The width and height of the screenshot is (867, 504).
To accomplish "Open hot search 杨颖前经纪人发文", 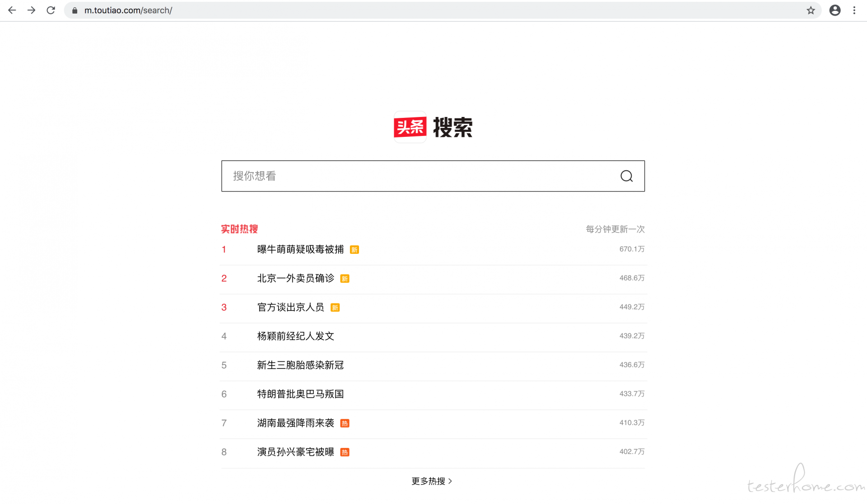I will click(296, 336).
